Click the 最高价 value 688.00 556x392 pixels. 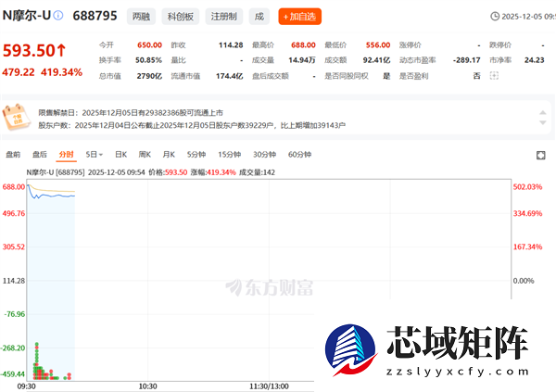click(303, 45)
